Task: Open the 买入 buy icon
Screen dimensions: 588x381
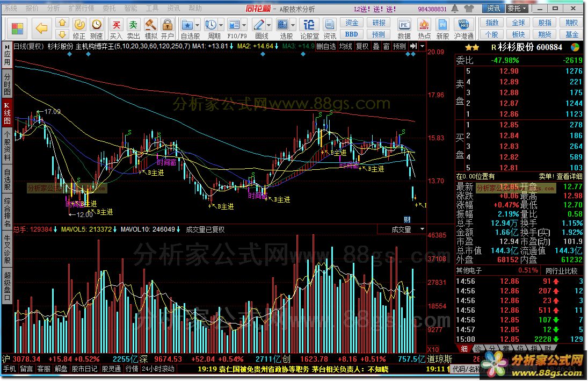Action: [116, 25]
